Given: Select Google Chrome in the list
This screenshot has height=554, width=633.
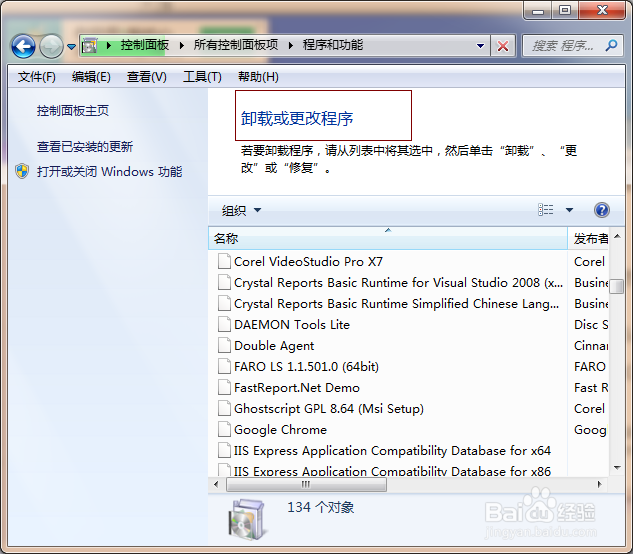Looking at the screenshot, I should (x=280, y=430).
